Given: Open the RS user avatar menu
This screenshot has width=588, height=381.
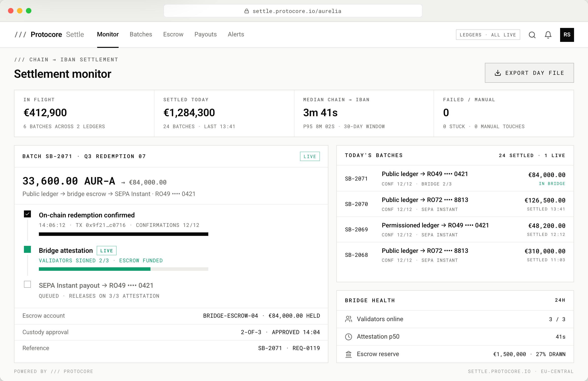Looking at the screenshot, I should 567,35.
